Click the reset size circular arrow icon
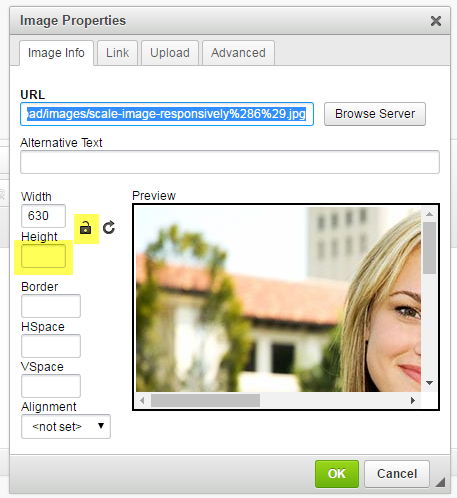 click(x=109, y=228)
